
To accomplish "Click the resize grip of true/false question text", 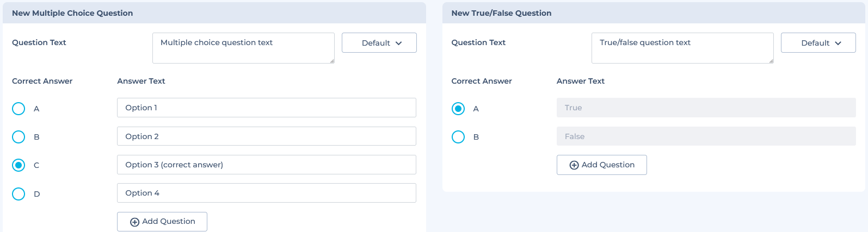I will pyautogui.click(x=771, y=60).
